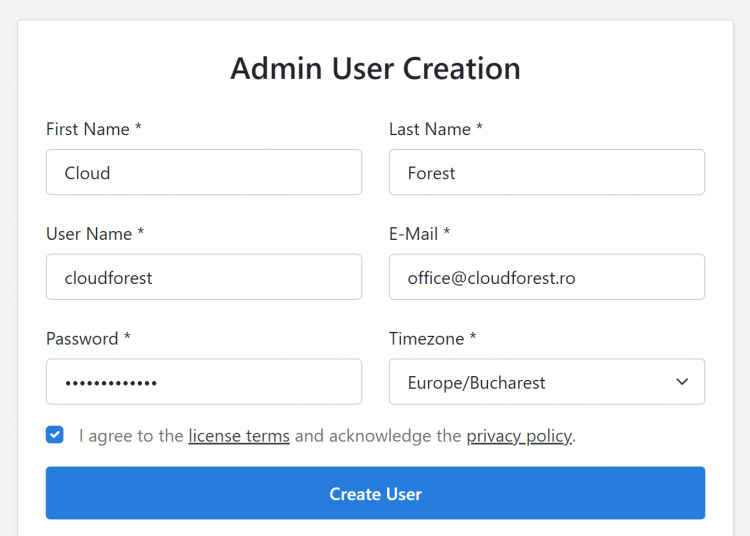750x536 pixels.
Task: Click the Create User button
Action: pyautogui.click(x=375, y=493)
